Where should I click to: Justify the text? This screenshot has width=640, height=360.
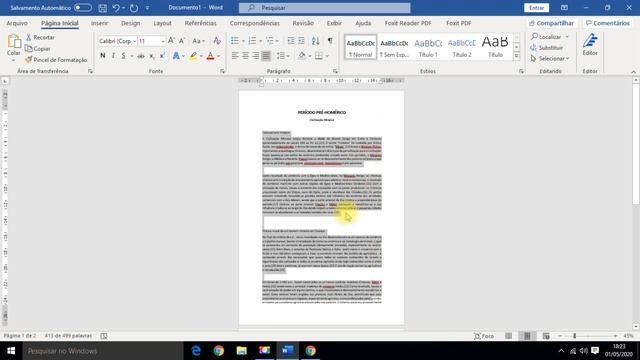[x=266, y=56]
